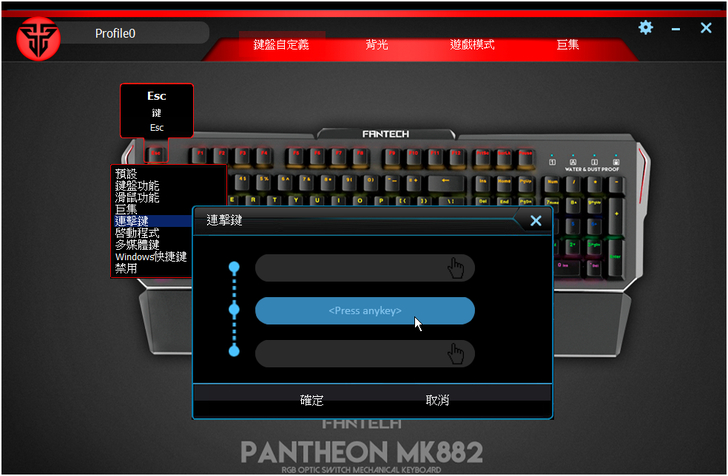Click the Esc key info tooltip box
The height and width of the screenshot is (476, 728).
tap(157, 111)
